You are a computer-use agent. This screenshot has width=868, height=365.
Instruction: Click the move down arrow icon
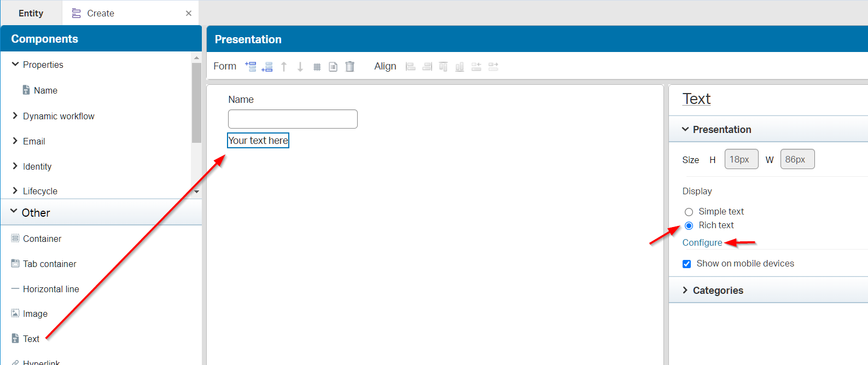point(300,67)
